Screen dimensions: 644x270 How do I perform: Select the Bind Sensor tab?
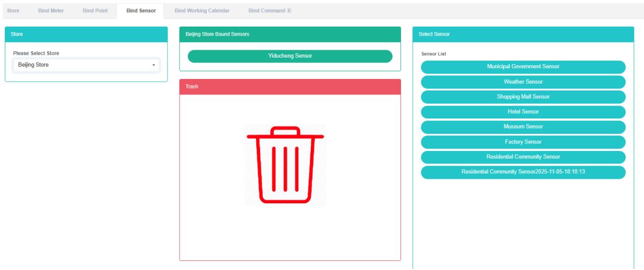point(141,11)
